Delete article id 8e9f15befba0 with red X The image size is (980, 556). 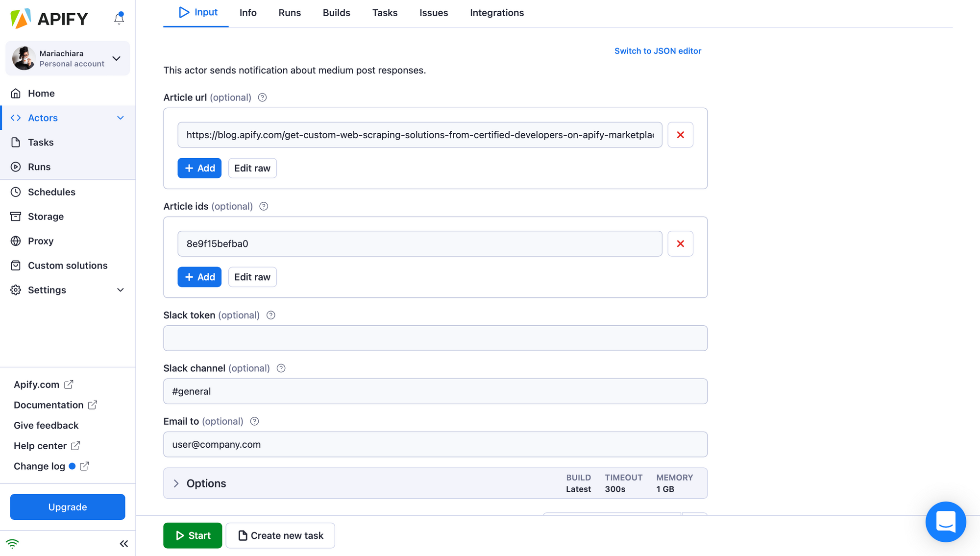point(680,243)
